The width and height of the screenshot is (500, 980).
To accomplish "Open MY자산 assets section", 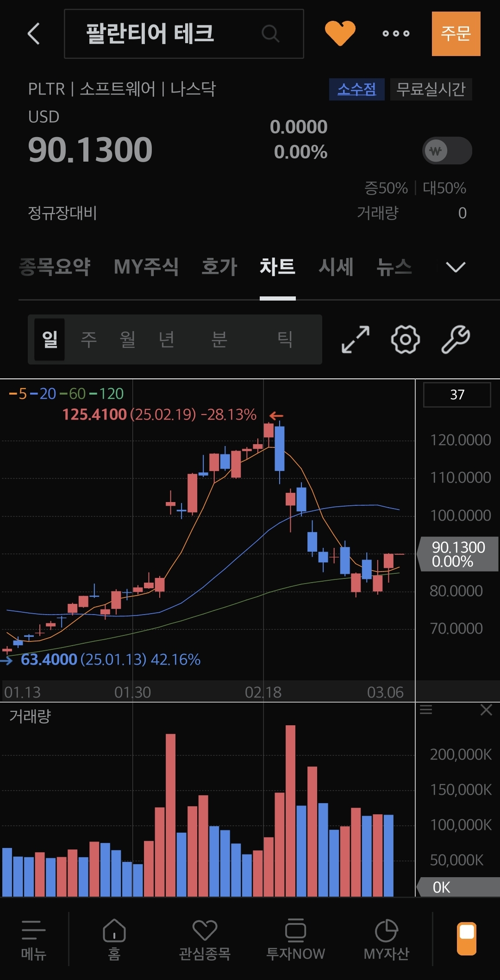I will (386, 940).
